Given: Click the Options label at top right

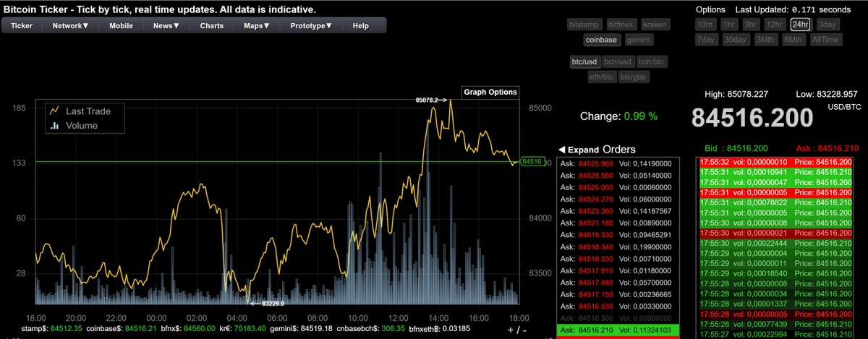Looking at the screenshot, I should point(710,9).
